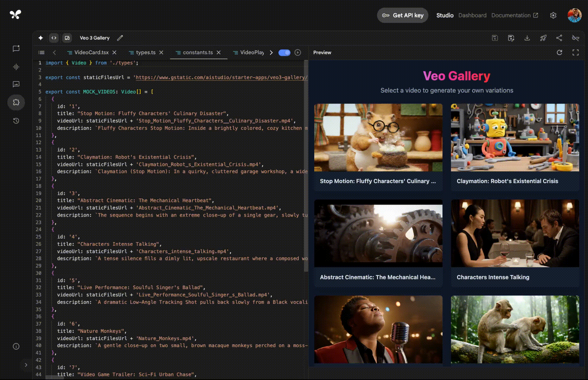
Task: Click the "Abstract Cinematic: The Mechanical Hea..." card title
Action: coord(378,277)
